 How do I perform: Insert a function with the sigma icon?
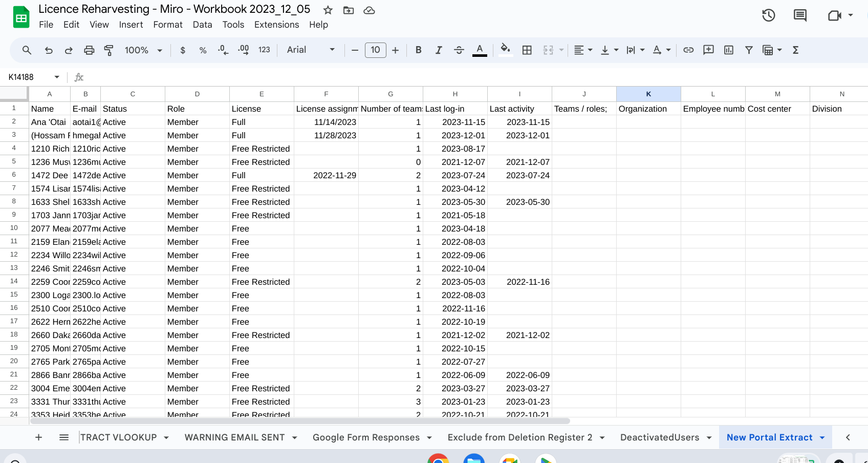point(796,50)
